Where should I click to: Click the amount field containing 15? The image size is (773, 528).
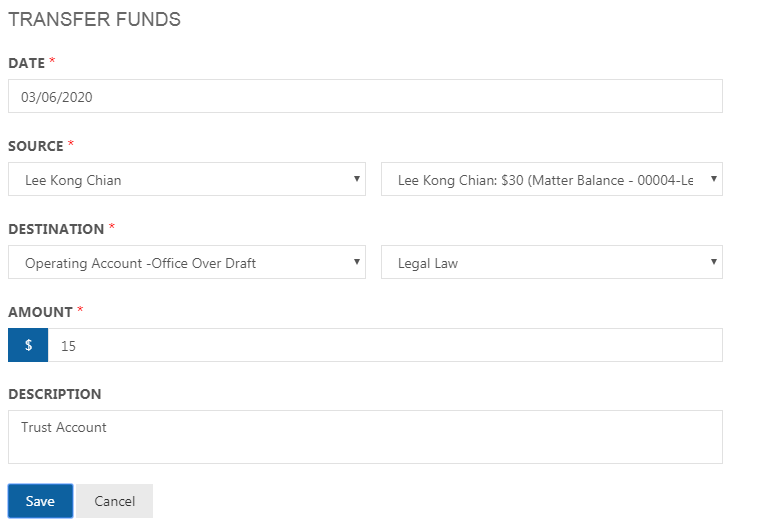click(x=385, y=345)
